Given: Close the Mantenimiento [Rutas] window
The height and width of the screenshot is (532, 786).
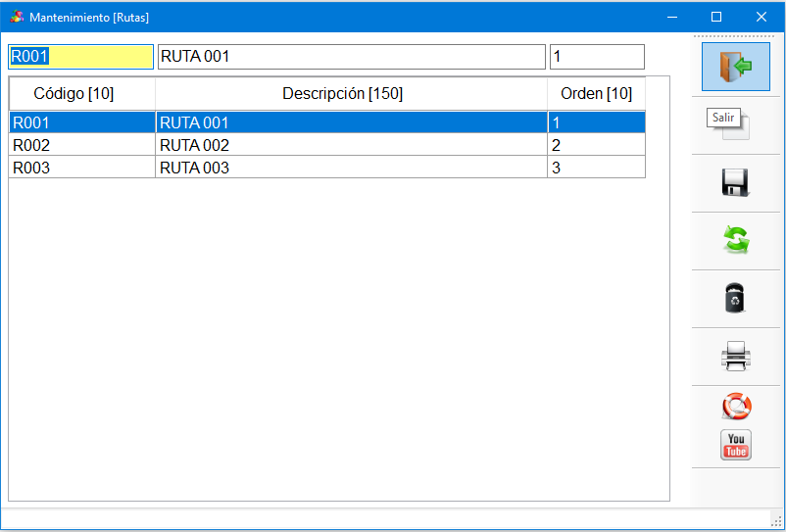Looking at the screenshot, I should [761, 17].
